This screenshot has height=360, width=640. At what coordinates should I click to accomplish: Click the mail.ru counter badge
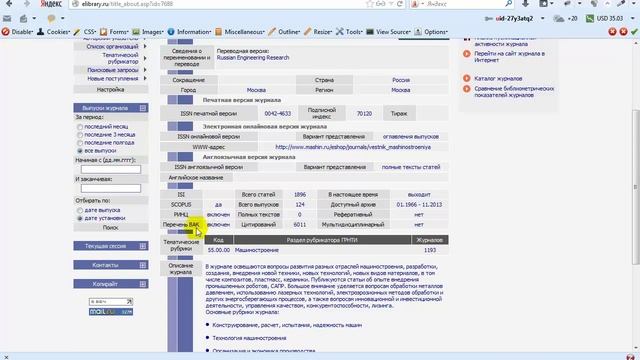pyautogui.click(x=111, y=312)
